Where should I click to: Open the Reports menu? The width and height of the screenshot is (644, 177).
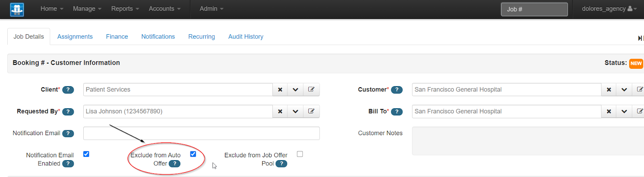pos(125,9)
